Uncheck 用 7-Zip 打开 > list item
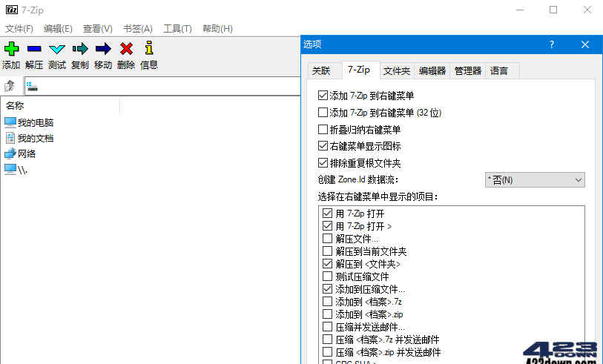 [327, 226]
